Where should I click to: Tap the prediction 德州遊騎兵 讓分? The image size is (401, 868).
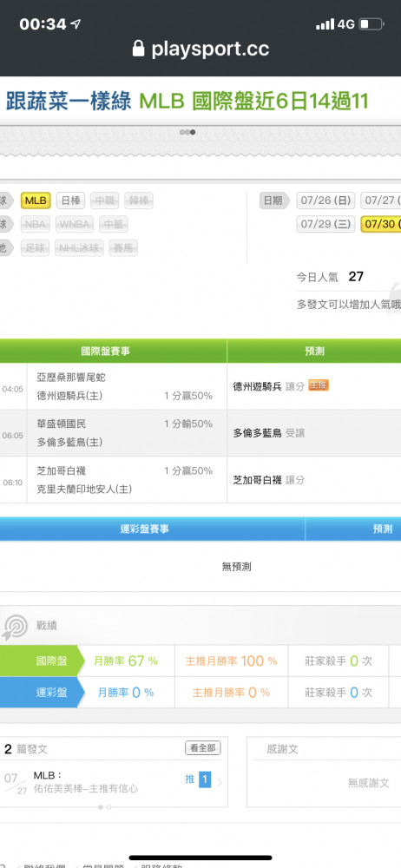[x=268, y=386]
